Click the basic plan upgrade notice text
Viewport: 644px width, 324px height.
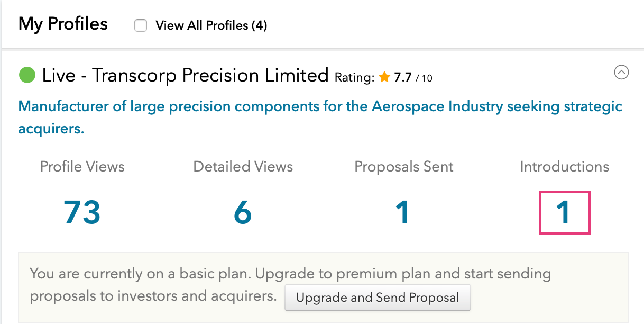(153, 285)
